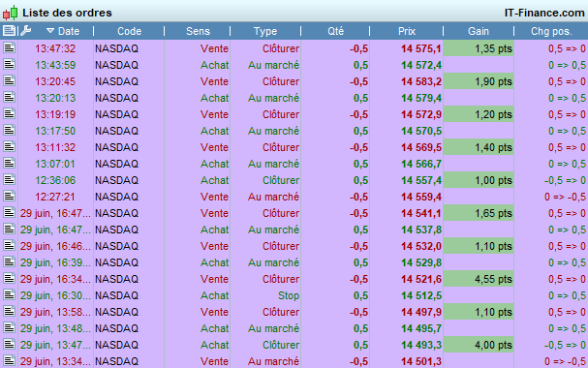Open details icon for order priced 14 529,8
The image size is (588, 368).
click(x=9, y=262)
